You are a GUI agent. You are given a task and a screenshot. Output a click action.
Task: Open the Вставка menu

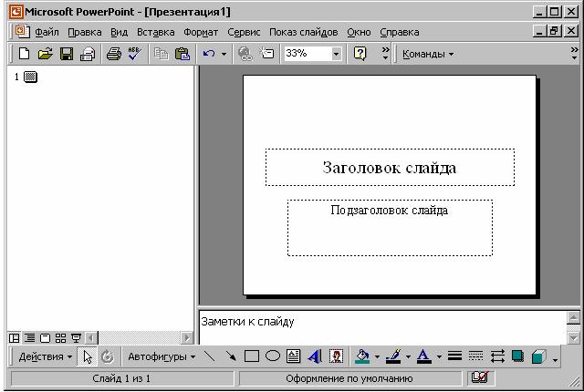point(156,32)
